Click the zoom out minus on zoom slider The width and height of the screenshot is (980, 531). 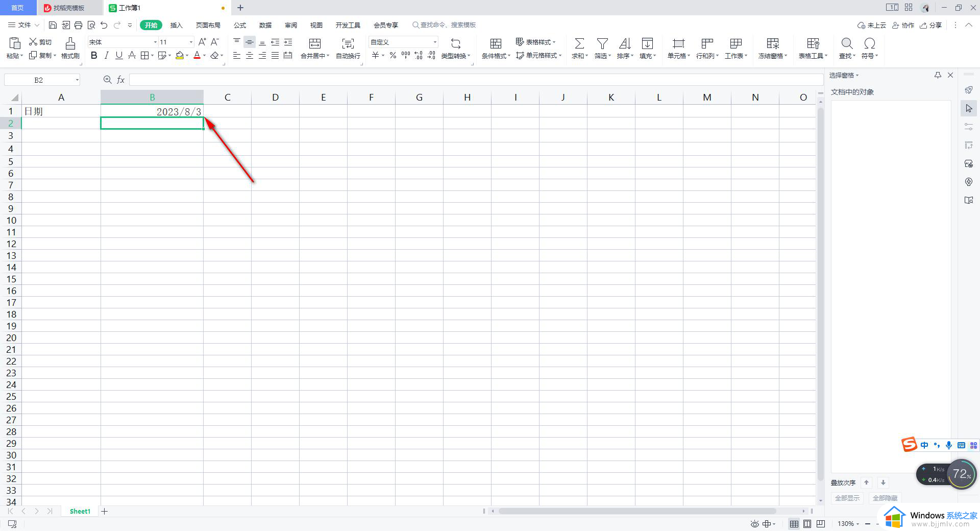point(868,524)
